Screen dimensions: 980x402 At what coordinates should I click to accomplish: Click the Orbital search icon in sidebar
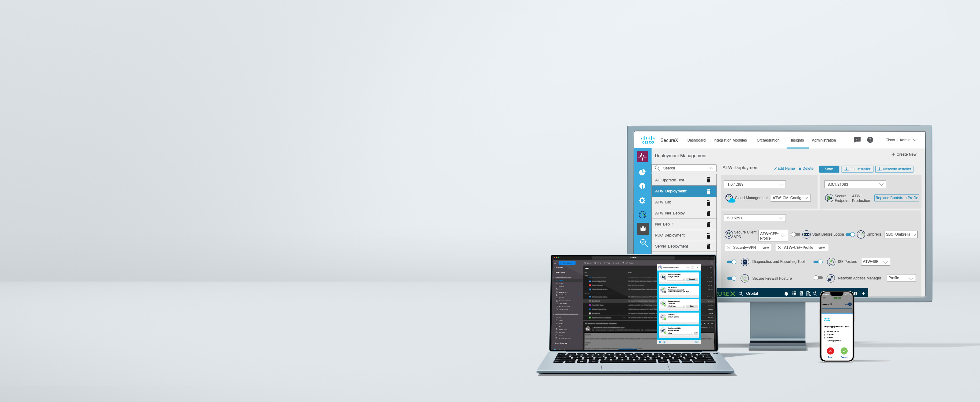pos(644,244)
